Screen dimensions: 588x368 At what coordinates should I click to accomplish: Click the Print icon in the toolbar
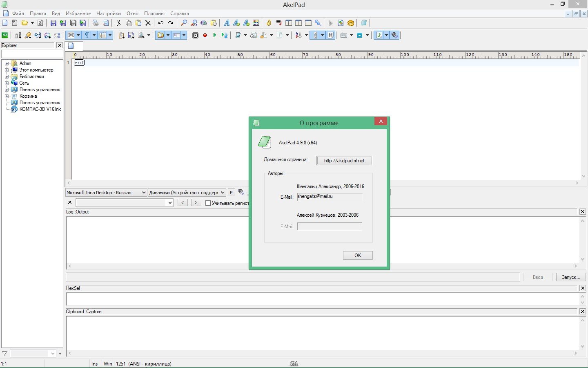(x=96, y=23)
